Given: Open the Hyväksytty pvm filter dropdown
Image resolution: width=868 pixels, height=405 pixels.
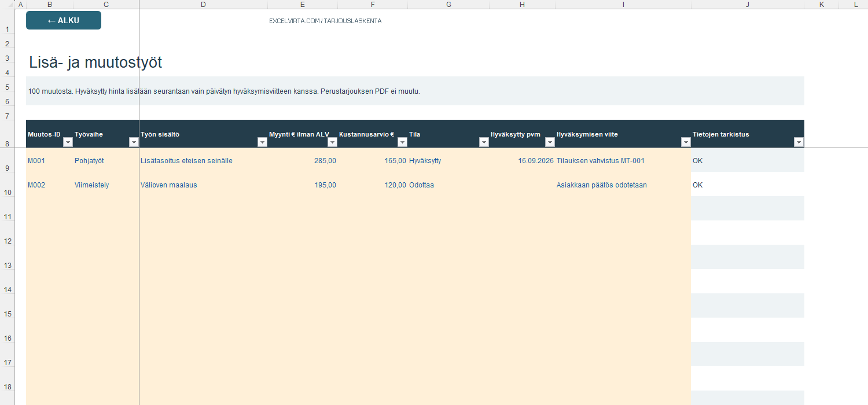Looking at the screenshot, I should pos(550,142).
